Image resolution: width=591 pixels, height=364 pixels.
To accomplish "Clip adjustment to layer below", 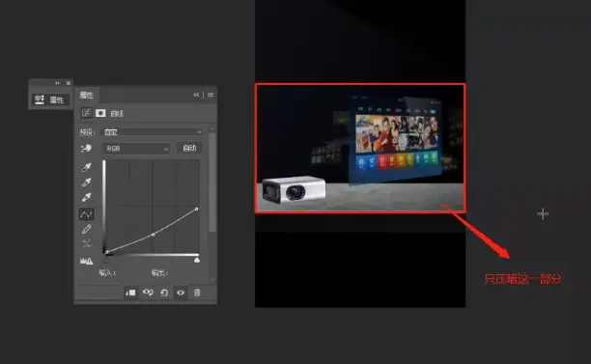I will [x=130, y=293].
